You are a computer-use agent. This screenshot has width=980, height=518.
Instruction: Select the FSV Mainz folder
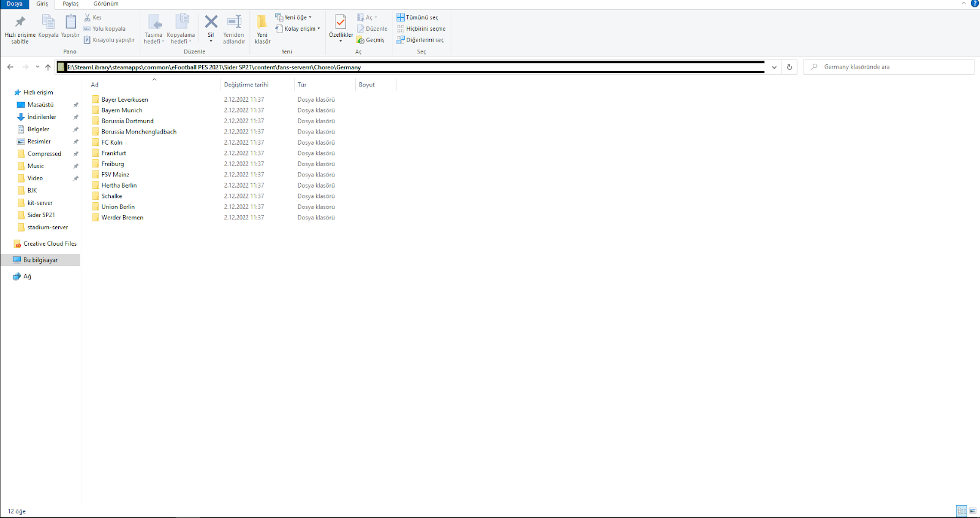point(115,175)
